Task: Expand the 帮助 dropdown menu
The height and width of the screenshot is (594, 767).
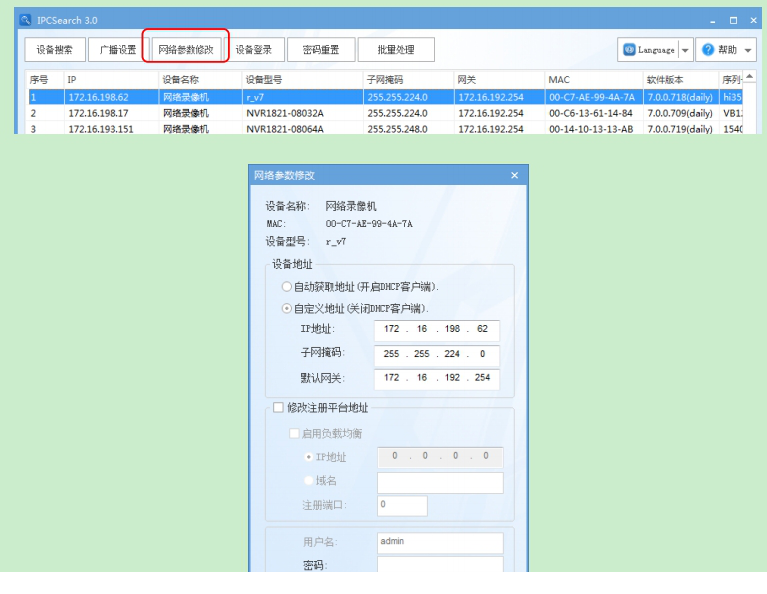Action: (x=748, y=49)
